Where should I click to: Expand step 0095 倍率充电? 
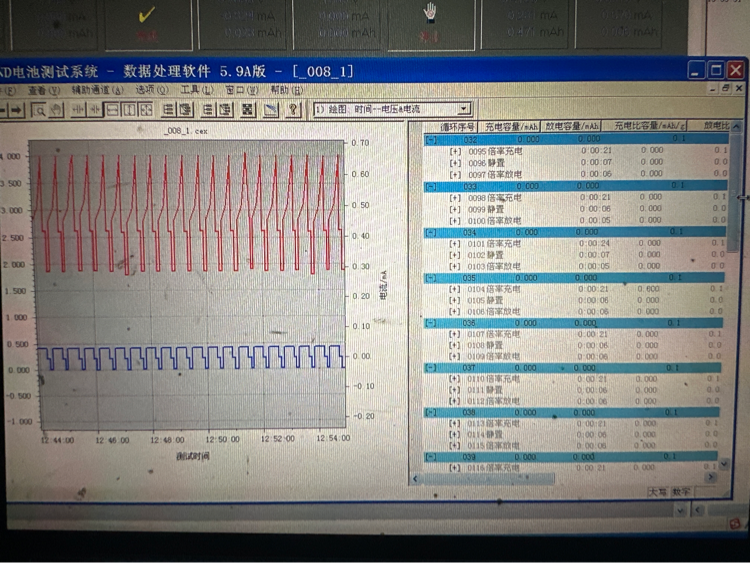454,151
